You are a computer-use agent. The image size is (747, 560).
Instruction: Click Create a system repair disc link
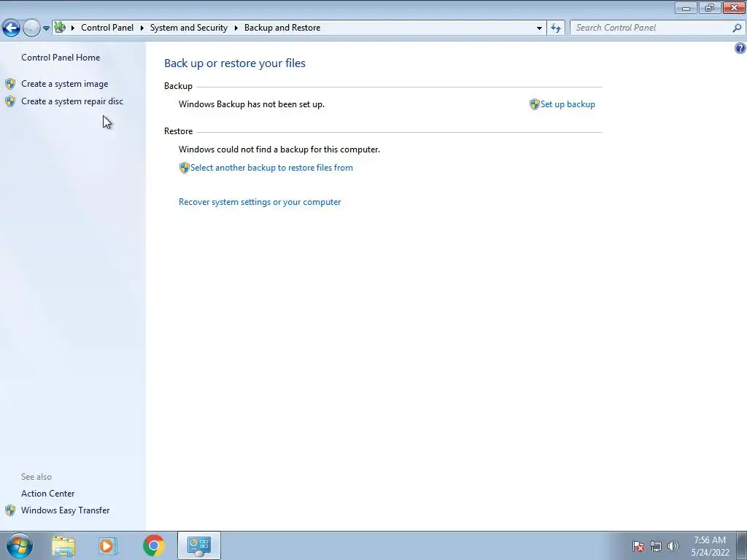(72, 101)
